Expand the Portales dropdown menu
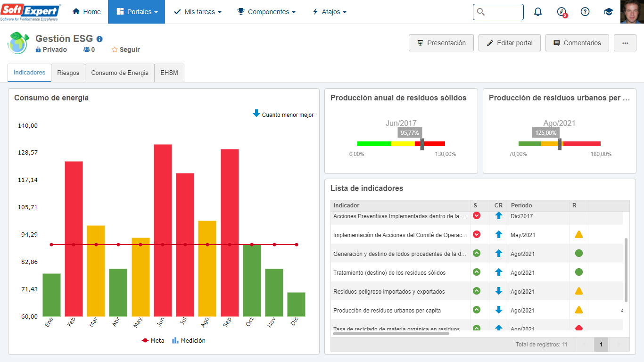This screenshot has width=644, height=362. 137,12
